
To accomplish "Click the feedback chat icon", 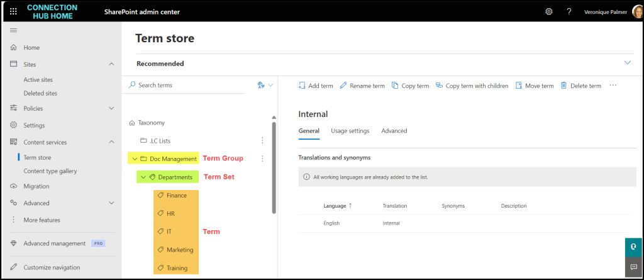I will coord(634,267).
